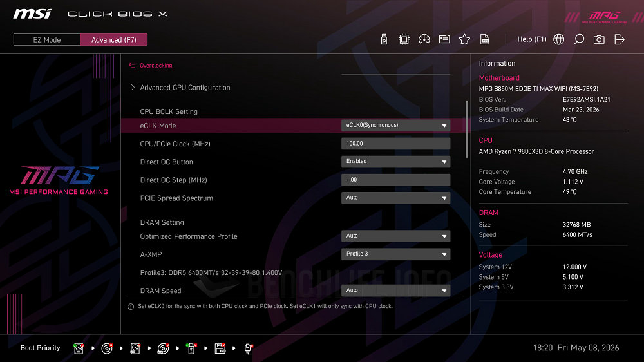Screen dimensions: 644x362
Task: Open Optimized Performance Profile dropdown
Action: (395, 236)
